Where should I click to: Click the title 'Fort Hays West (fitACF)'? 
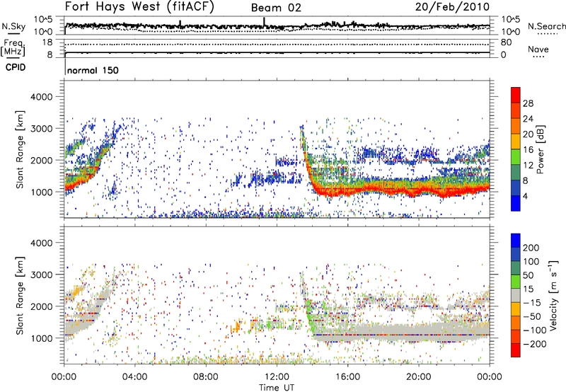(x=139, y=7)
